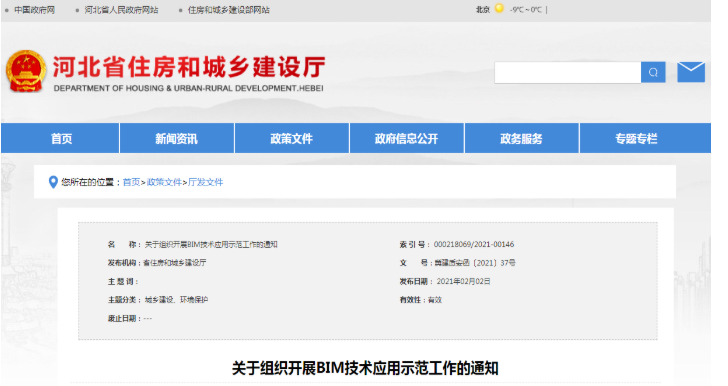Click the 政策文件 breadcrumb link
728x386 pixels.
pos(164,182)
